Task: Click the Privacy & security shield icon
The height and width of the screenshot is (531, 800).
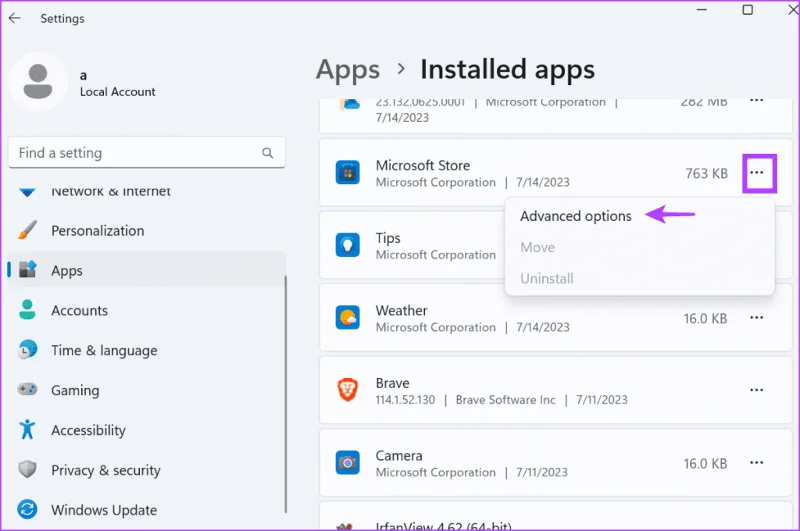Action: click(27, 469)
